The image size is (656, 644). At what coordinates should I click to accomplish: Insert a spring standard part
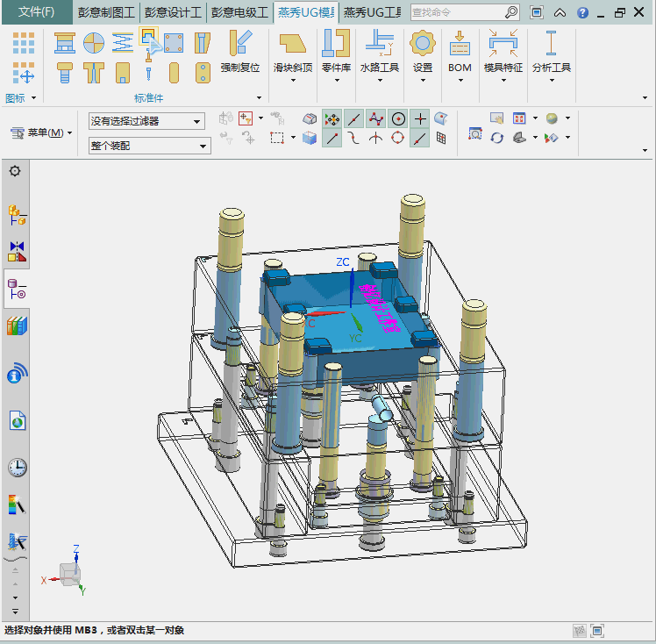[123, 43]
